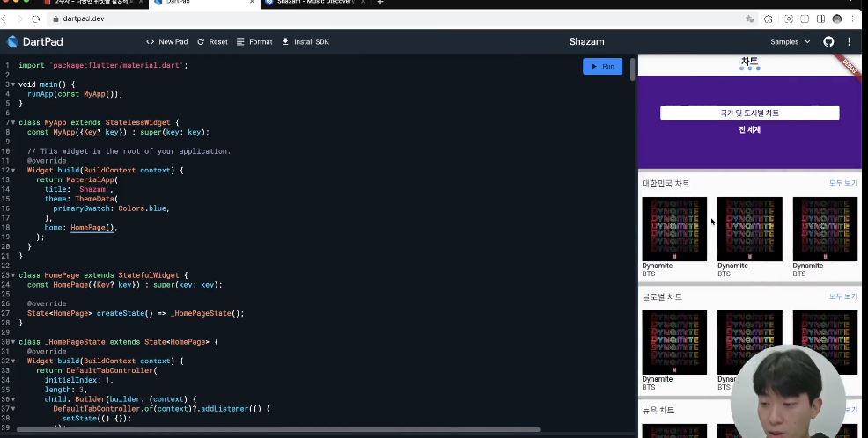Switch to Shazam - Music Discovery tab

tap(315, 3)
